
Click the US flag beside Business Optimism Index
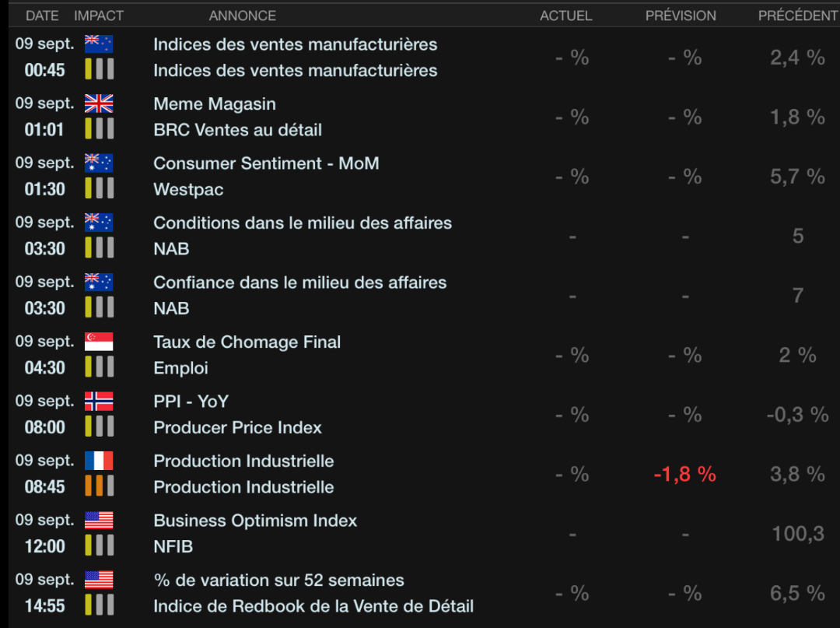point(99,521)
